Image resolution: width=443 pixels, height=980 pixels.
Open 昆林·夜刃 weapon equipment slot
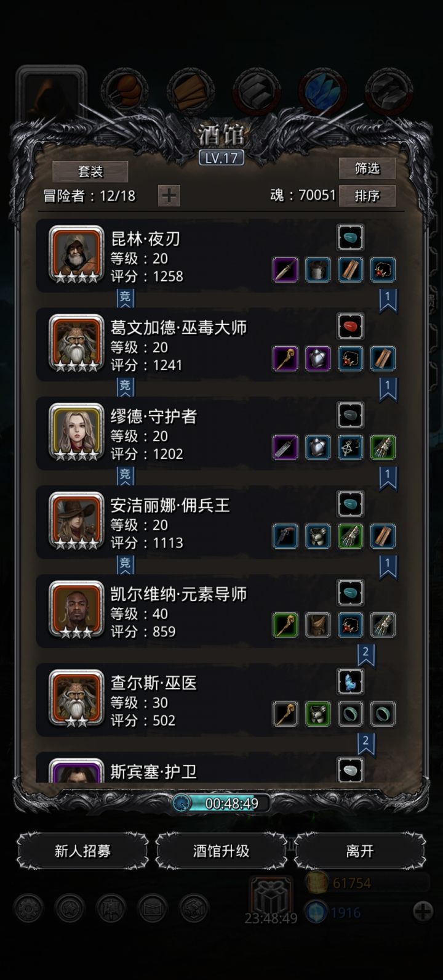[x=285, y=270]
